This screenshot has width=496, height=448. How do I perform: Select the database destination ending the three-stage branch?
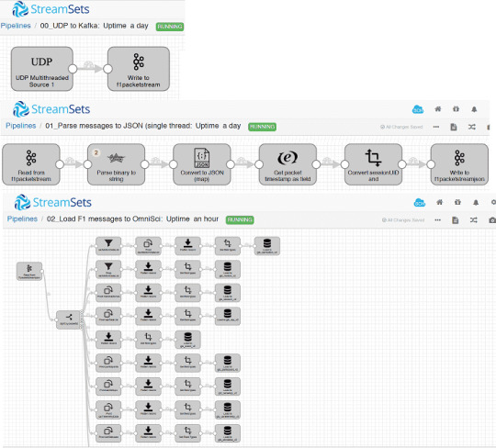coord(188,340)
